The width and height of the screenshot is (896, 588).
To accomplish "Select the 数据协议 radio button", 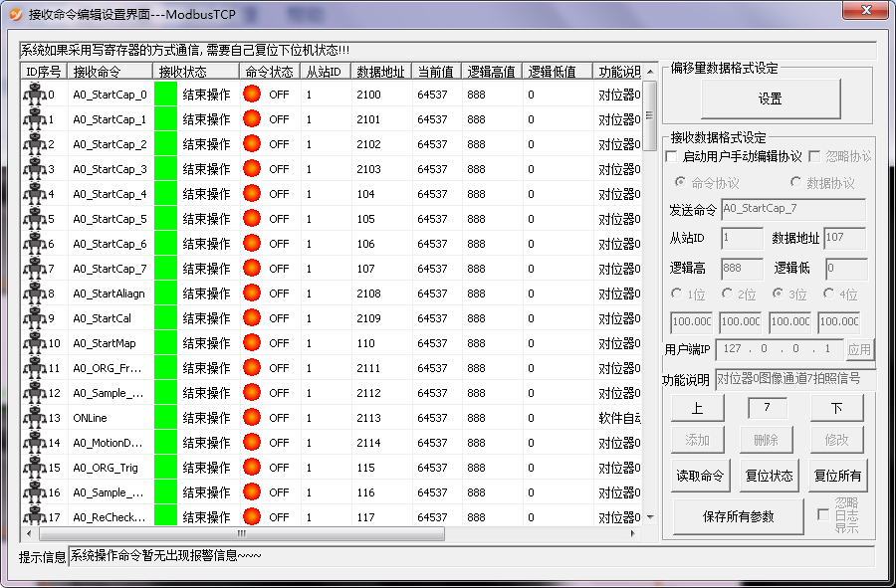I will 796,183.
